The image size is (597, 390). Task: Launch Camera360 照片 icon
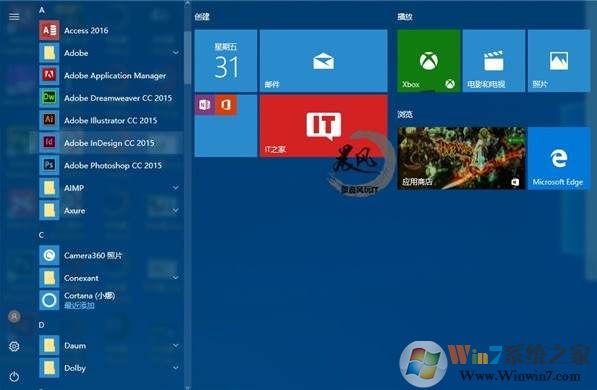(49, 255)
